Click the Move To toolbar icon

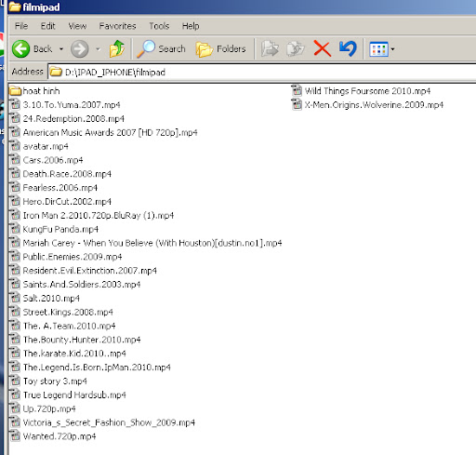270,49
